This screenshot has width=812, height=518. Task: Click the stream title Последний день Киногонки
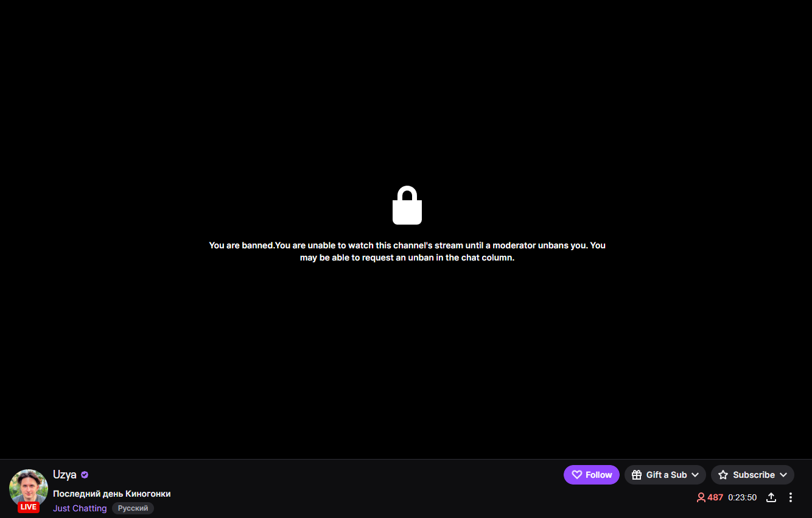(112, 494)
